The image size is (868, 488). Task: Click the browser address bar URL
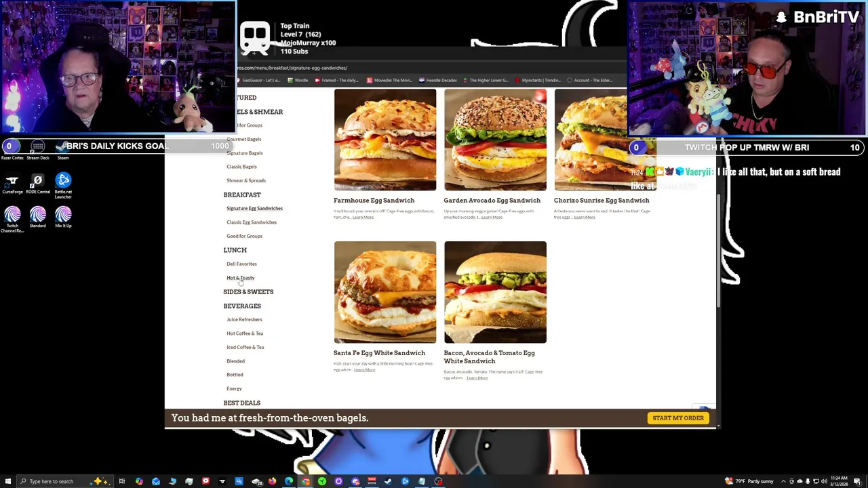coord(293,68)
